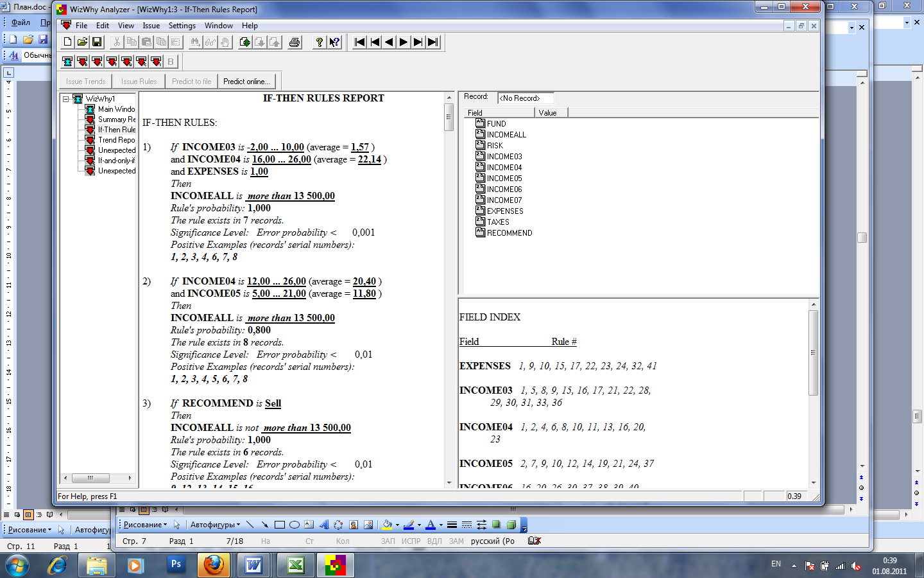924x578 pixels.
Task: Select the Oval shape tool in Word drawing toolbar
Action: (x=295, y=525)
